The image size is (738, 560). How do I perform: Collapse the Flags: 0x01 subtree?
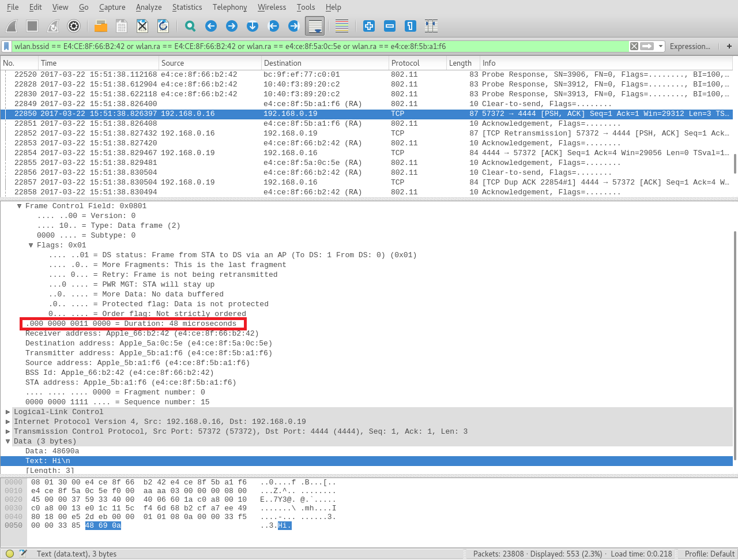(x=31, y=245)
